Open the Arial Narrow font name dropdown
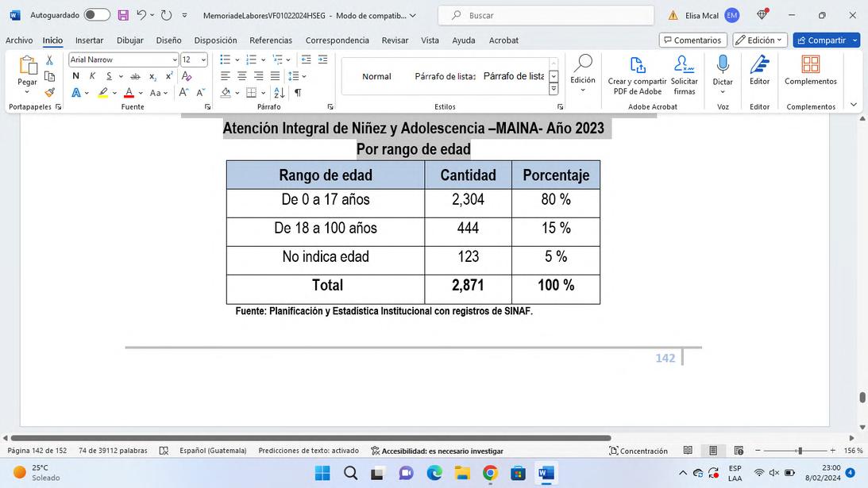 coord(175,60)
